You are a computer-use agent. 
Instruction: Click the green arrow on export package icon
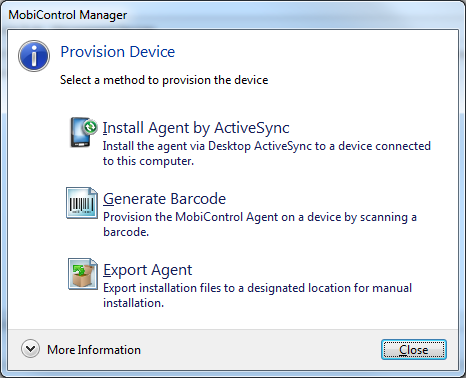(x=79, y=270)
